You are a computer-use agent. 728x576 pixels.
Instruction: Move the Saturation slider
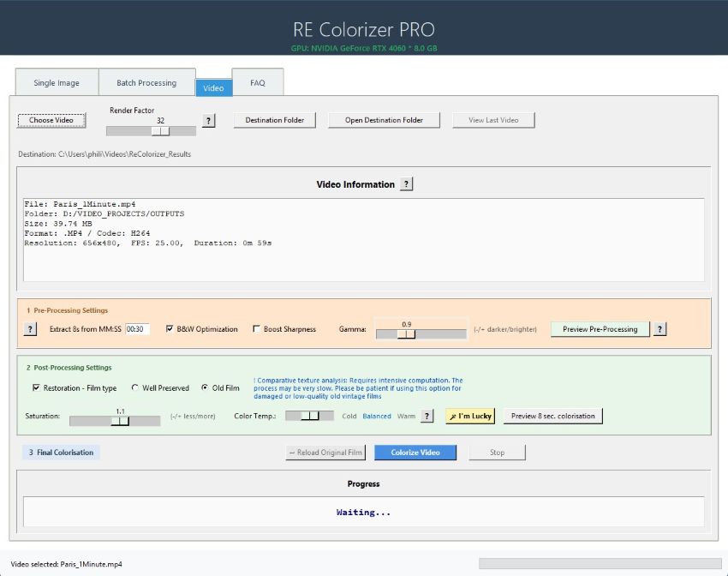coord(120,419)
